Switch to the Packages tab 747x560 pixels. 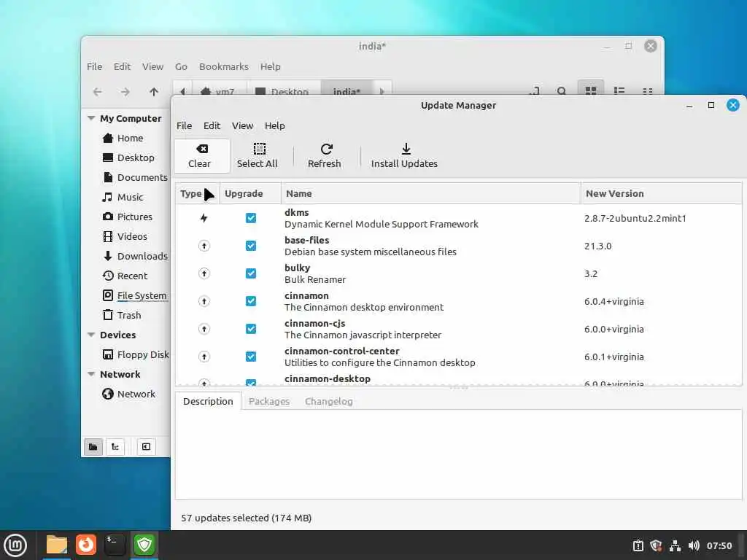click(x=269, y=402)
